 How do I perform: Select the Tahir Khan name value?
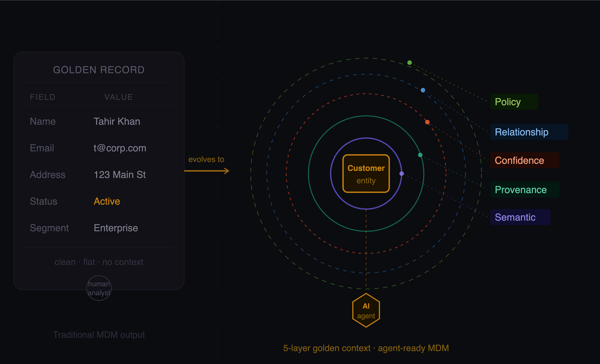click(x=117, y=121)
